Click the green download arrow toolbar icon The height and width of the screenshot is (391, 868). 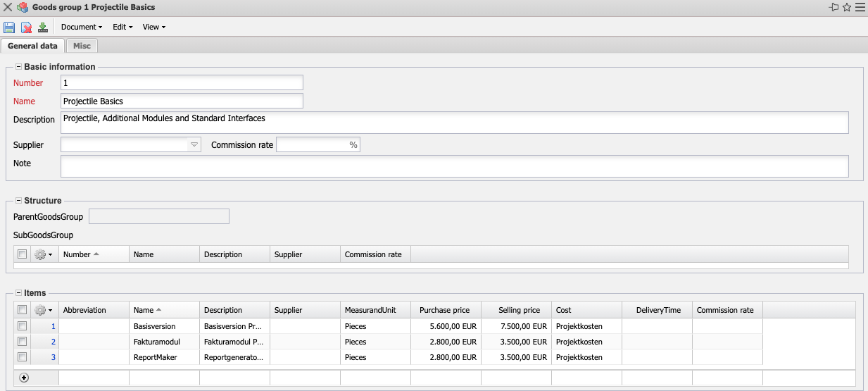[43, 27]
